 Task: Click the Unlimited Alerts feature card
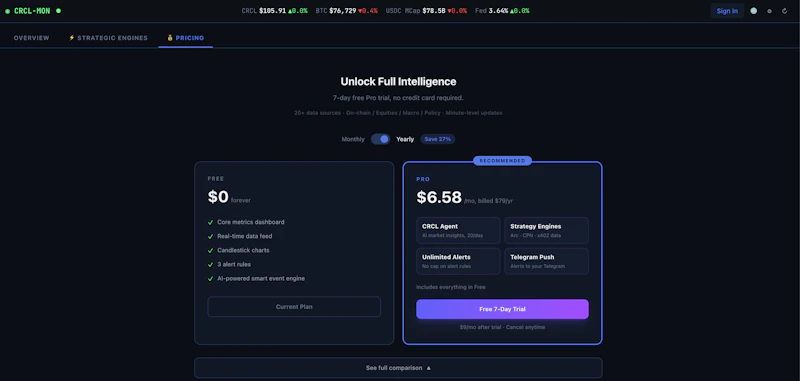click(x=458, y=261)
